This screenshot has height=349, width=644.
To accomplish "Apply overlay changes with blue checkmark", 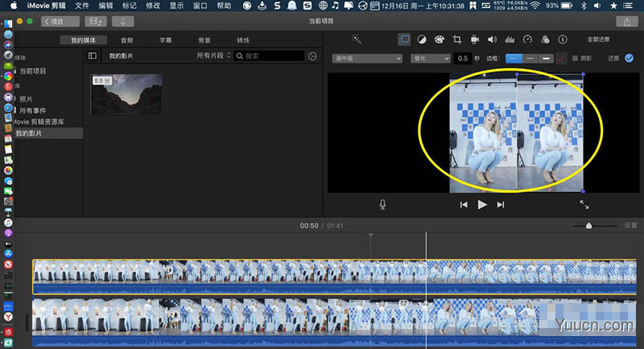I will tap(629, 58).
